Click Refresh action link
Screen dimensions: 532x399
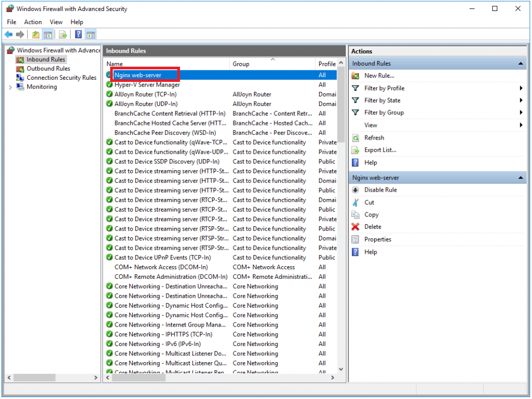tap(374, 138)
